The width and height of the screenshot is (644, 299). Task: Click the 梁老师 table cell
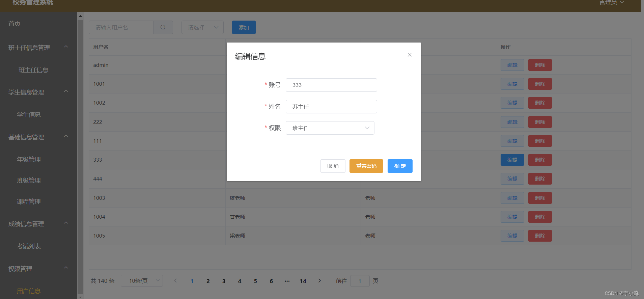click(x=293, y=236)
